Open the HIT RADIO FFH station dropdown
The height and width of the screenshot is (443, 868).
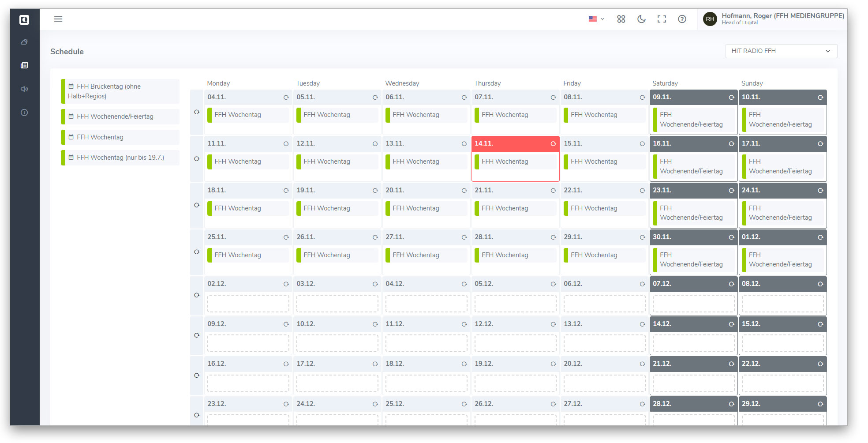click(781, 51)
